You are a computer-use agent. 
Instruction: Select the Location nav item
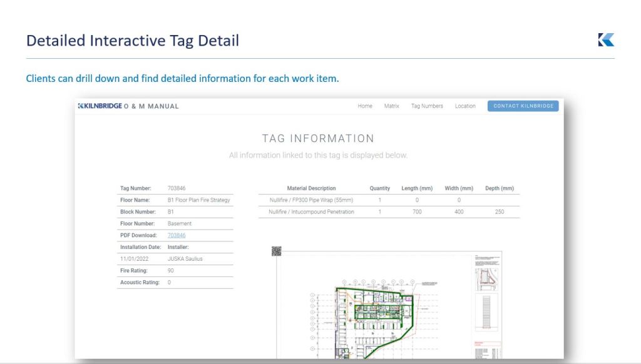click(x=465, y=106)
